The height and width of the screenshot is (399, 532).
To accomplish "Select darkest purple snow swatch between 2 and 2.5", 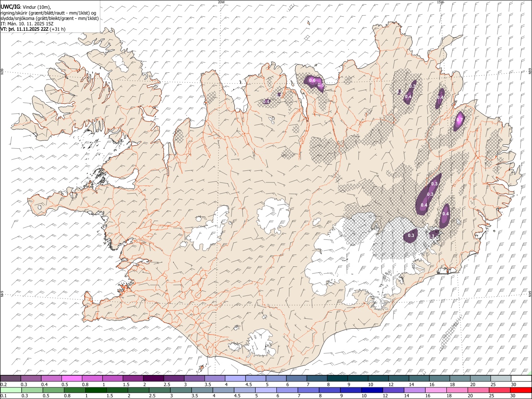I will pos(153,378).
